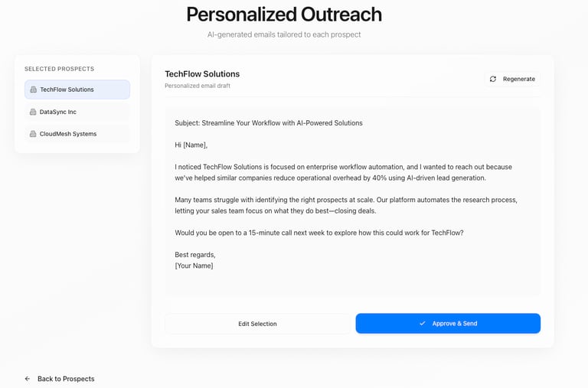This screenshot has height=388, width=588.
Task: Click the building icon beside TechFlow Solutions
Action: point(33,90)
